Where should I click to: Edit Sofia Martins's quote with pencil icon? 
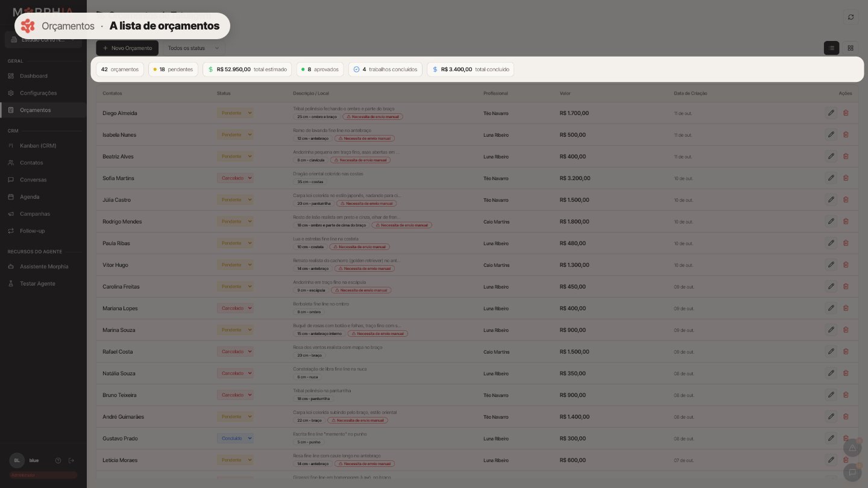click(831, 178)
